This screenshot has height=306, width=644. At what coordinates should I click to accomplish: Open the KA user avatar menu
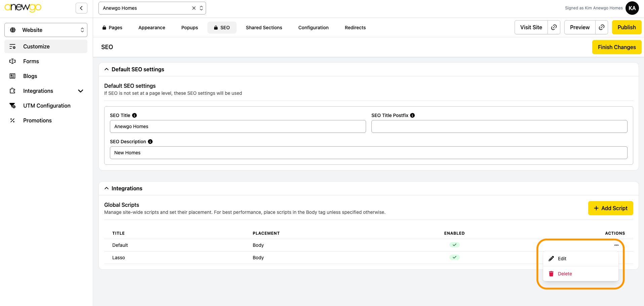coord(632,8)
